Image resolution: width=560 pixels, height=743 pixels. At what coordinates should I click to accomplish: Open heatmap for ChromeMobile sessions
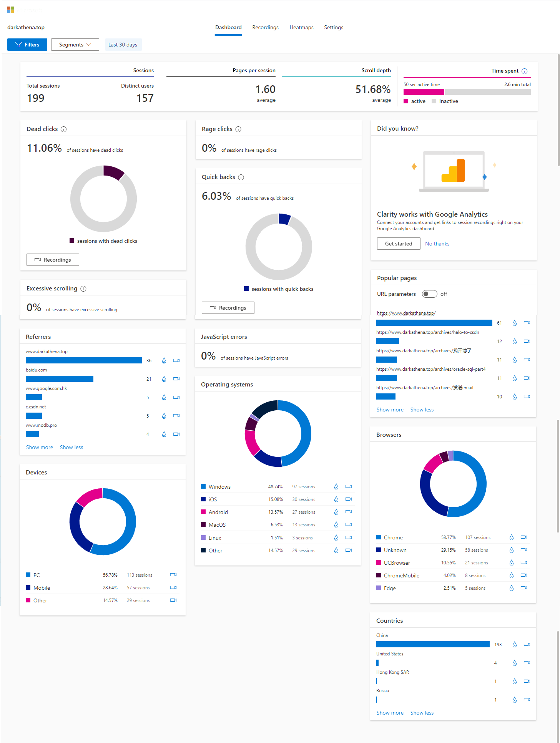pyautogui.click(x=512, y=575)
